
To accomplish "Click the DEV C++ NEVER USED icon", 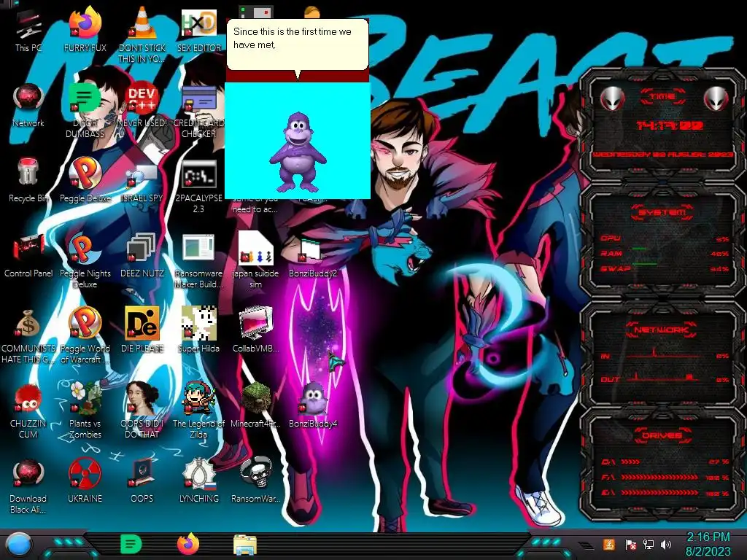I will coord(142,105).
